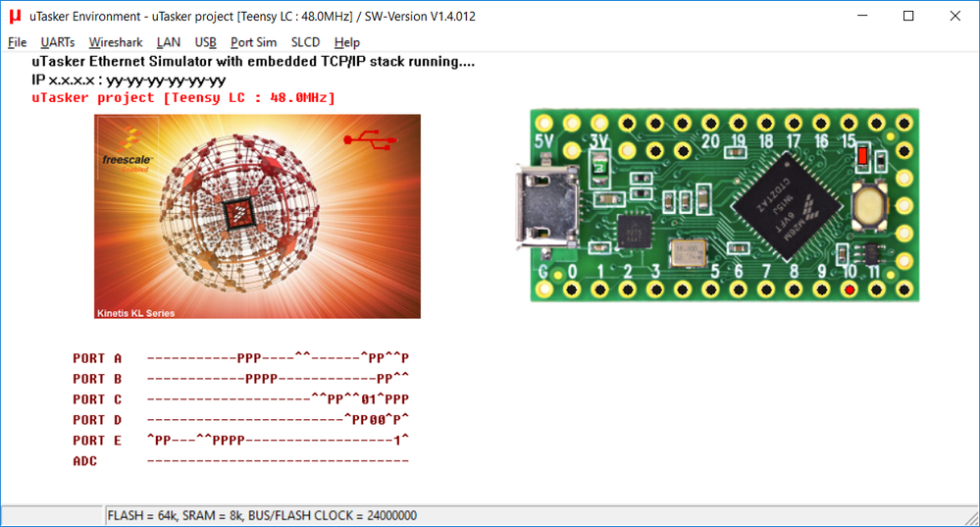This screenshot has width=980, height=527.
Task: Click the micro USB connector on the board
Action: click(x=545, y=208)
